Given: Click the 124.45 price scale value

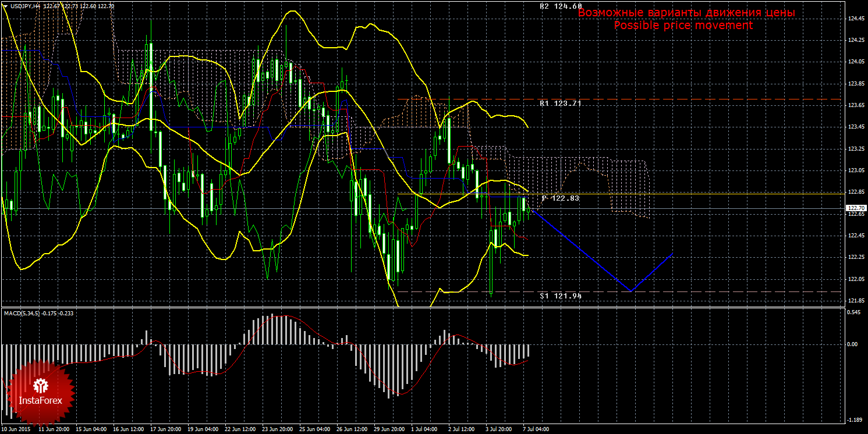Looking at the screenshot, I should tap(855, 19).
